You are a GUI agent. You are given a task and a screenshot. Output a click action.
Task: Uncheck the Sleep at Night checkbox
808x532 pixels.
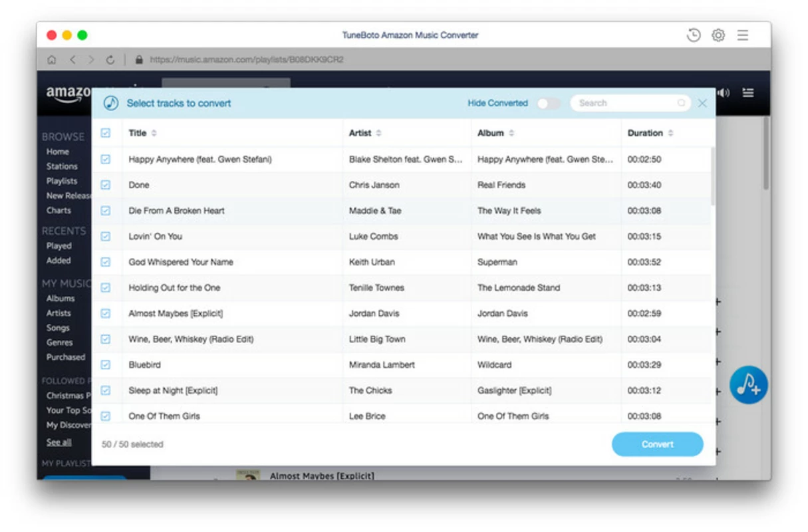click(106, 390)
